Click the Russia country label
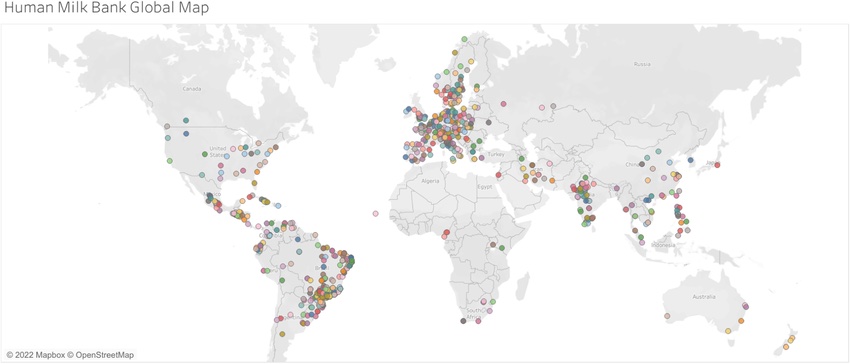This screenshot has height=364, width=850. click(x=641, y=64)
